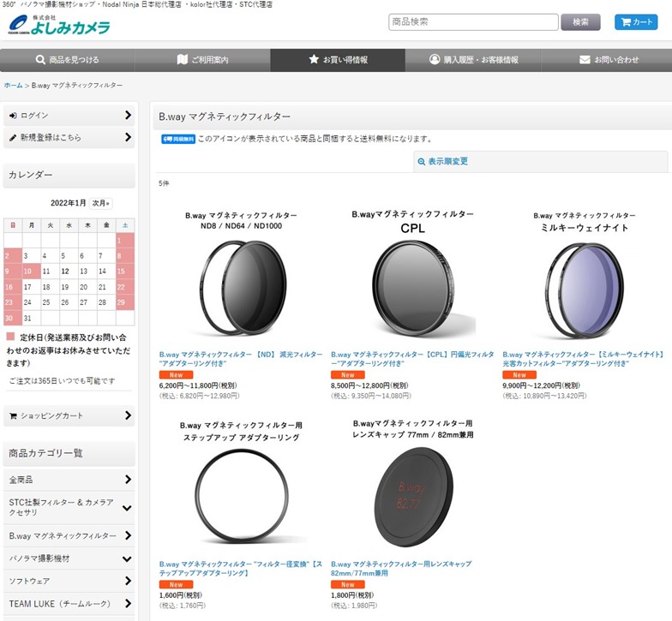Click the cart icon beside ショッピングカート
This screenshot has width=672, height=621.
point(14,416)
